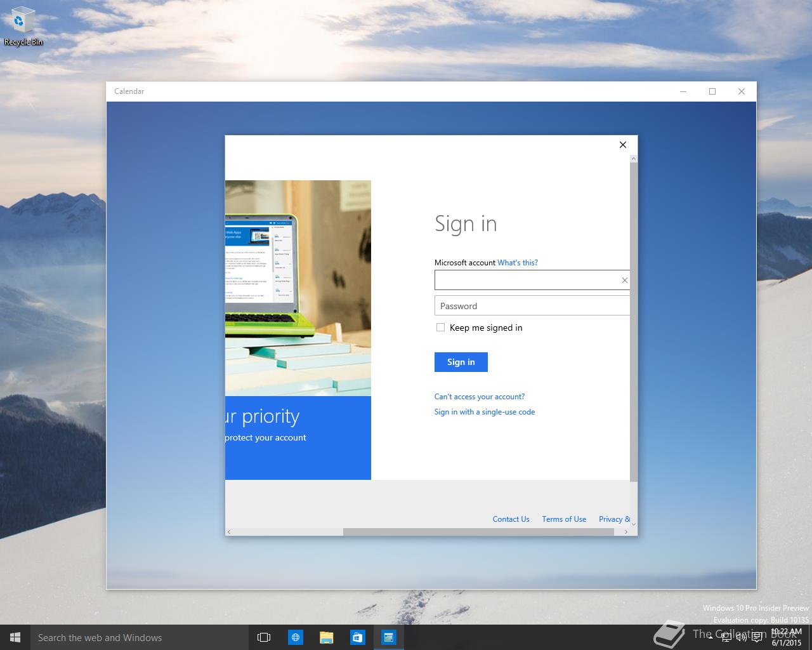Choose Sign in with a single-use code
Image resolution: width=812 pixels, height=650 pixels.
point(485,412)
